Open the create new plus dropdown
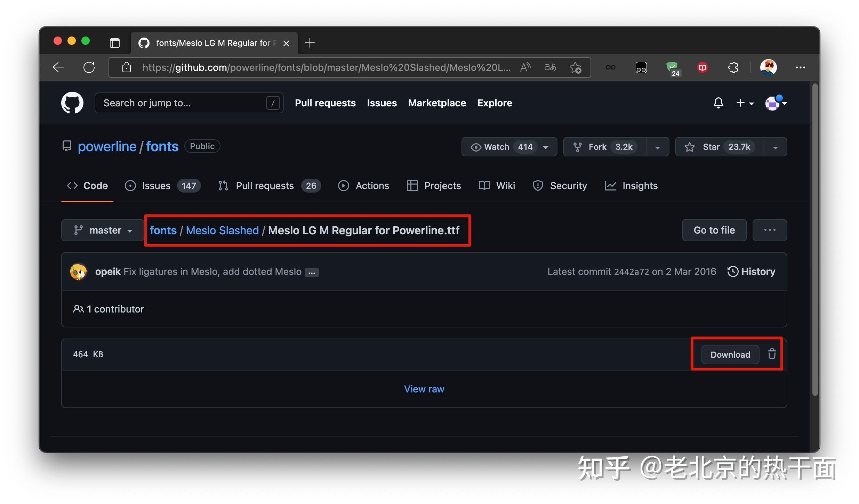Viewport: 859px width, 504px height. (x=745, y=103)
